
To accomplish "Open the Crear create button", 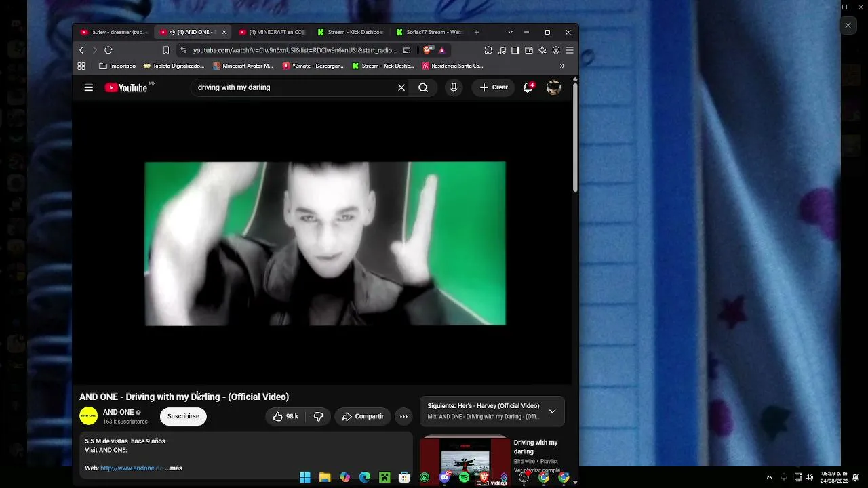I will (x=494, y=87).
